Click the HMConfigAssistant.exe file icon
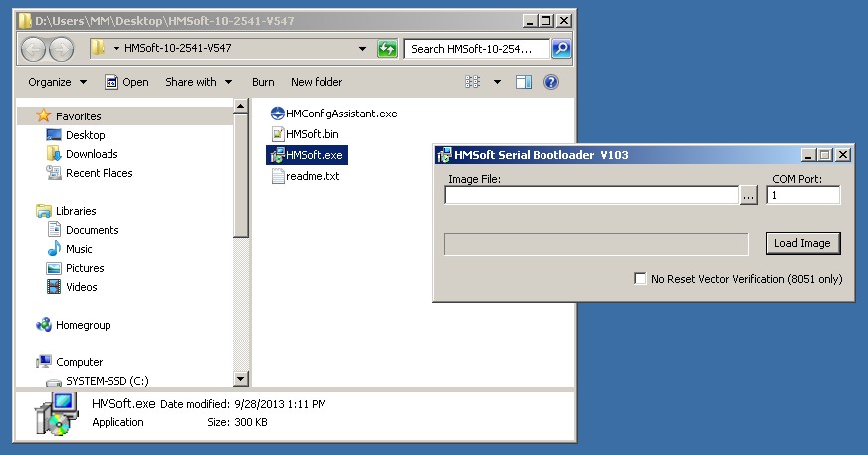Image resolution: width=868 pixels, height=455 pixels. tap(278, 114)
